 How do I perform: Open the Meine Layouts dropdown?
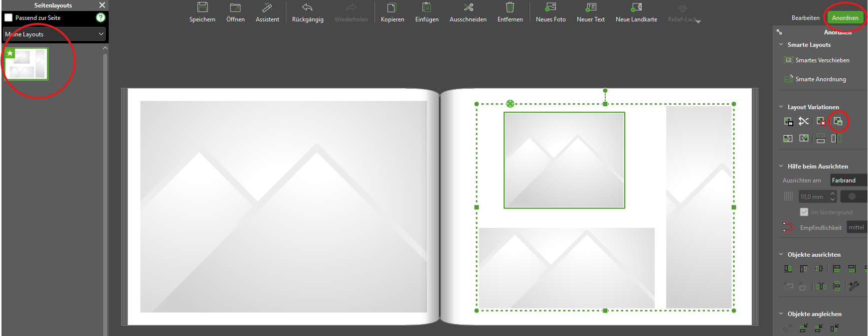(54, 34)
